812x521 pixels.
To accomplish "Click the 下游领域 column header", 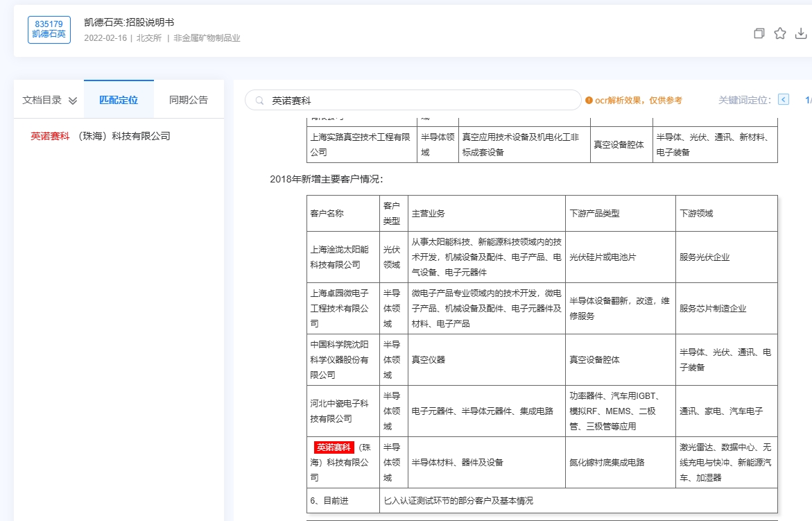I will point(727,214).
